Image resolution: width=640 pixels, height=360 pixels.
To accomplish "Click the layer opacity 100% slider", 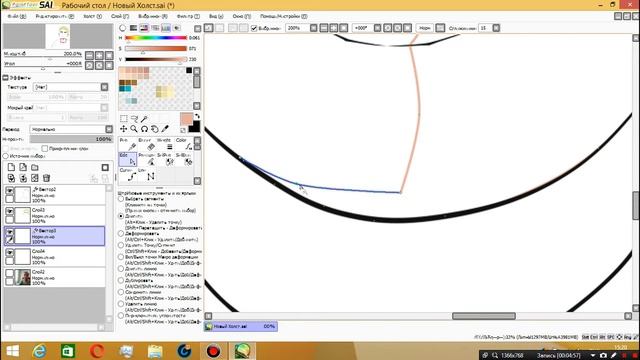I will 71,139.
